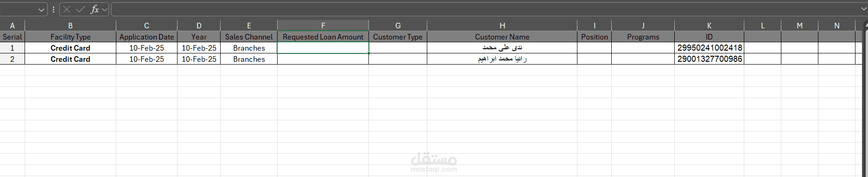This screenshot has height=177, width=868.
Task: Select Credit Card cell in serial 1 row
Action: (x=70, y=48)
